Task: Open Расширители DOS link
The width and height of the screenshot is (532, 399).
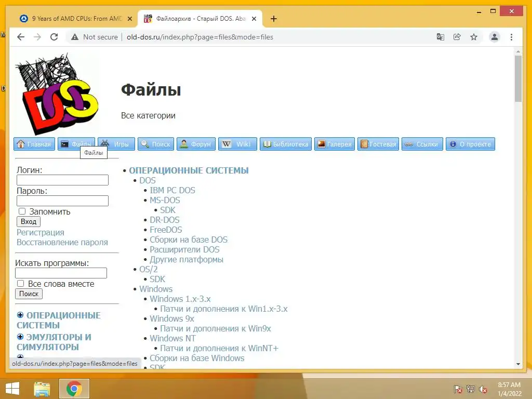Action: click(184, 249)
